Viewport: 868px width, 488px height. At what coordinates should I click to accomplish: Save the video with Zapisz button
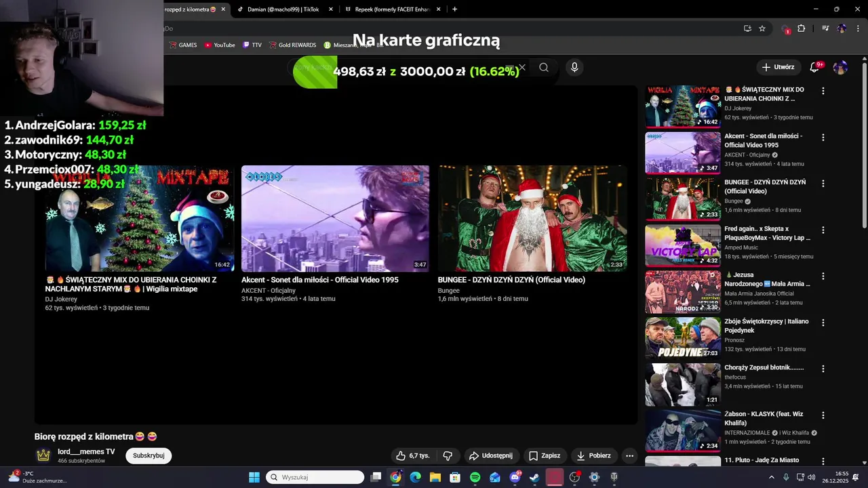[545, 455]
